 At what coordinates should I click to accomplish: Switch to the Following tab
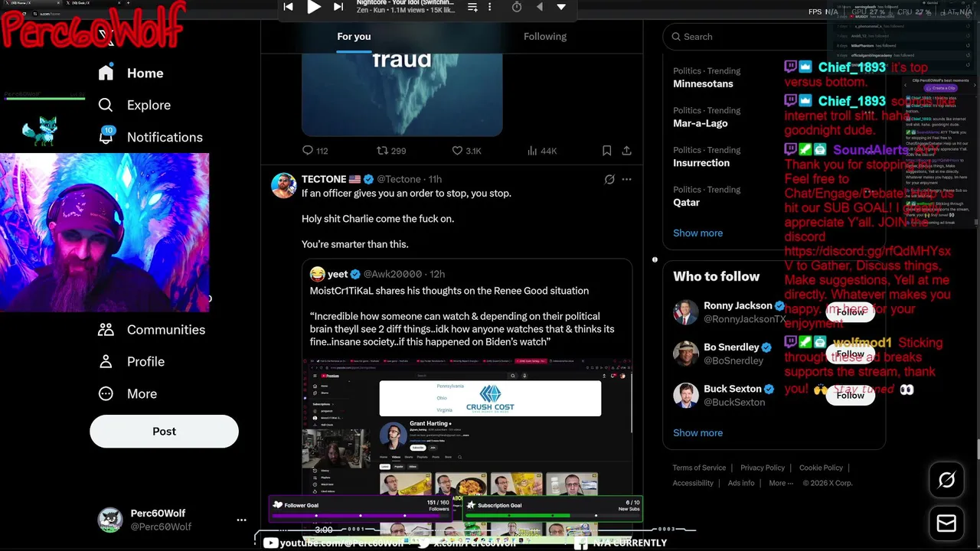point(545,37)
